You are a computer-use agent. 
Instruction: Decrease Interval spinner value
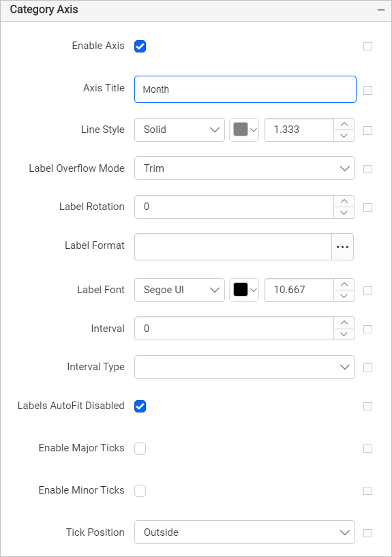click(x=344, y=334)
